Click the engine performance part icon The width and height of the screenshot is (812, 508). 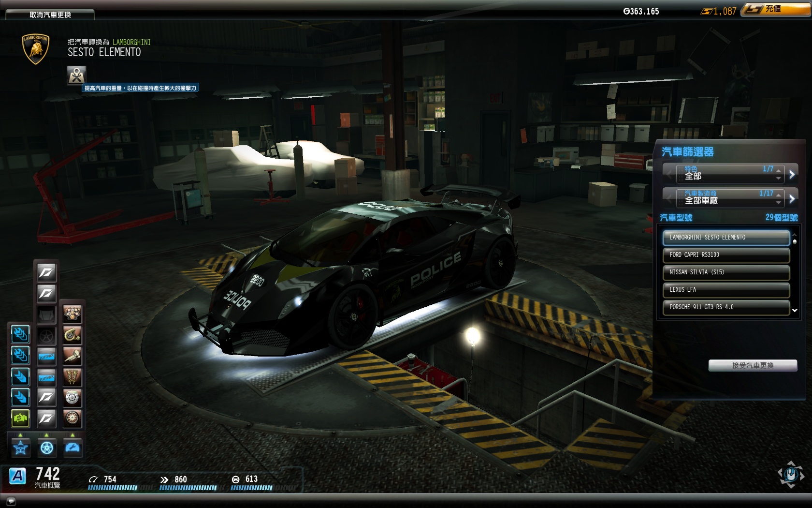tap(72, 314)
